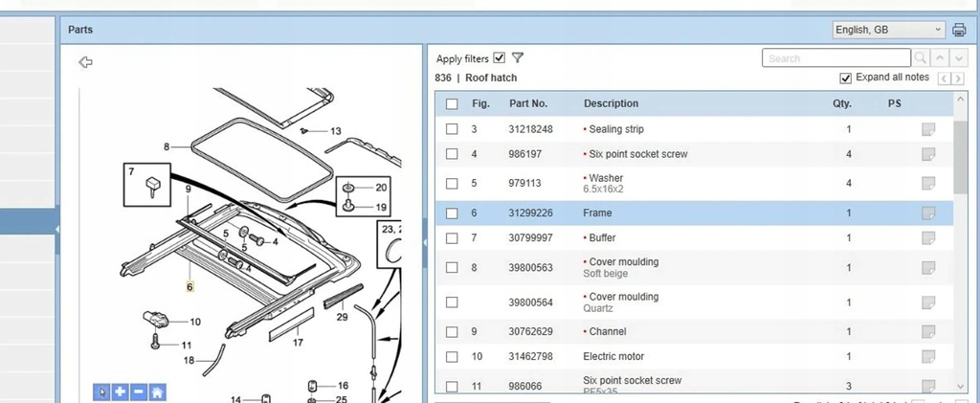Check the Channel row checkbox
The width and height of the screenshot is (980, 403).
tap(452, 332)
